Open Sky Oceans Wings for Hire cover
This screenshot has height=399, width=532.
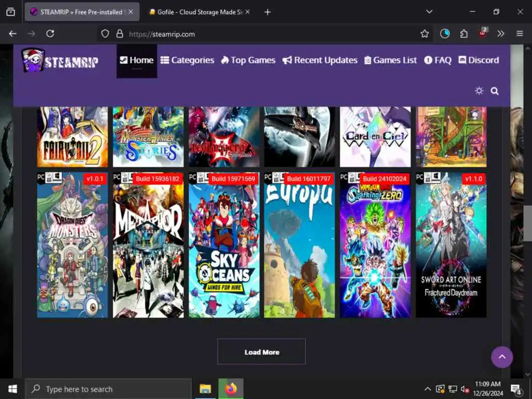click(224, 245)
